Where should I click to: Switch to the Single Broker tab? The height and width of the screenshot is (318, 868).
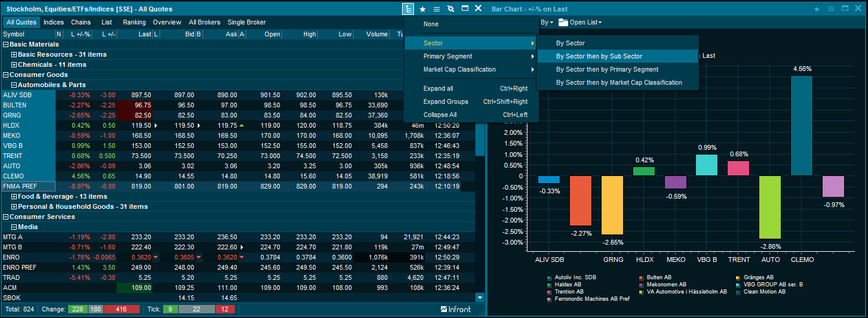click(x=247, y=22)
